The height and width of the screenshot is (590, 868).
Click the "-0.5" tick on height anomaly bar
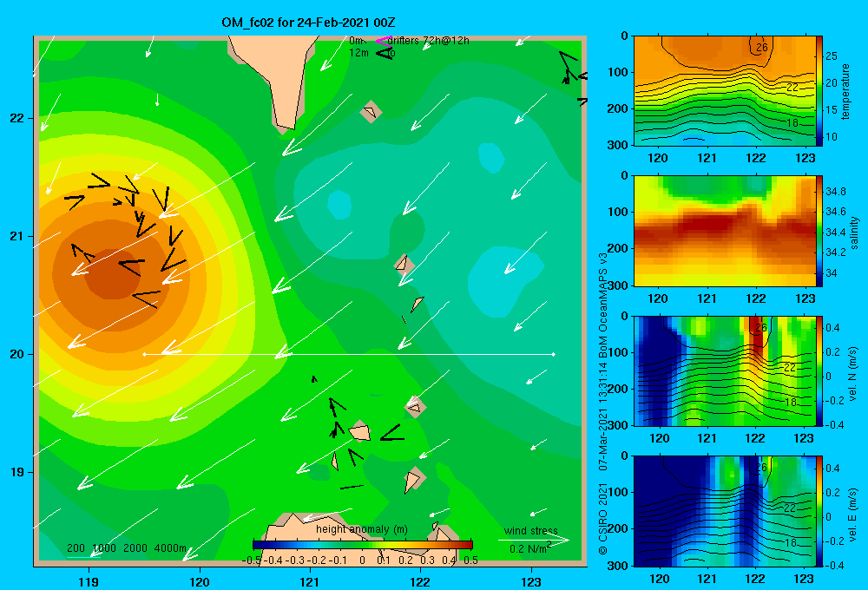pos(252,560)
